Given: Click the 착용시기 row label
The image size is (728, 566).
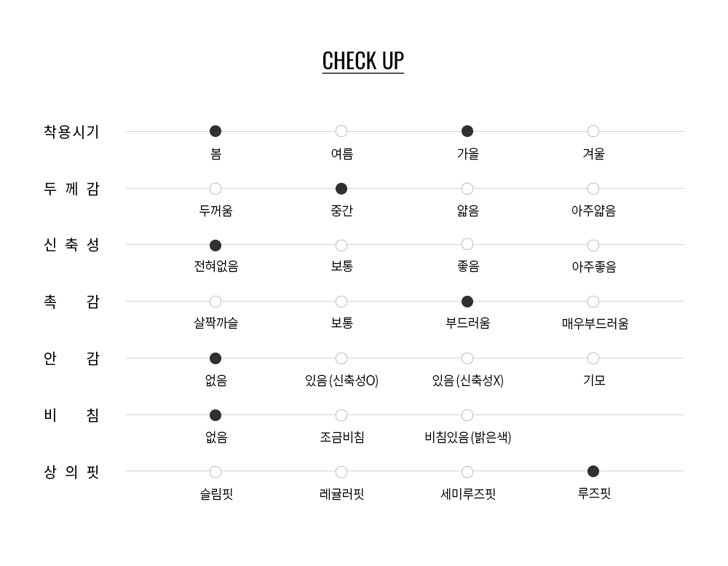Looking at the screenshot, I should tap(71, 132).
